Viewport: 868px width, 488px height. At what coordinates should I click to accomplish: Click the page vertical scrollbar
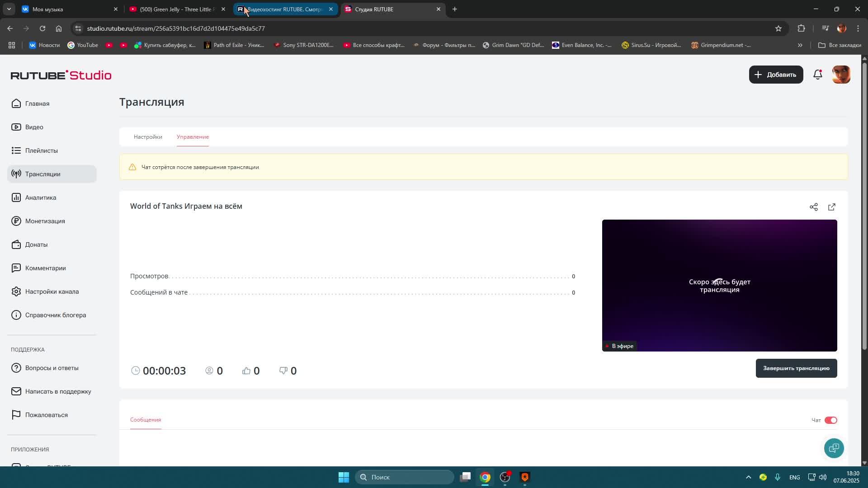(864, 203)
